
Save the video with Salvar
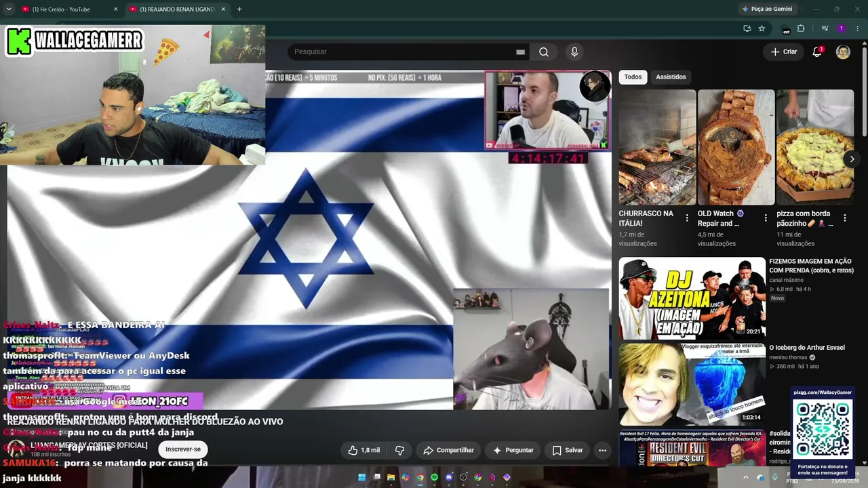pyautogui.click(x=568, y=450)
